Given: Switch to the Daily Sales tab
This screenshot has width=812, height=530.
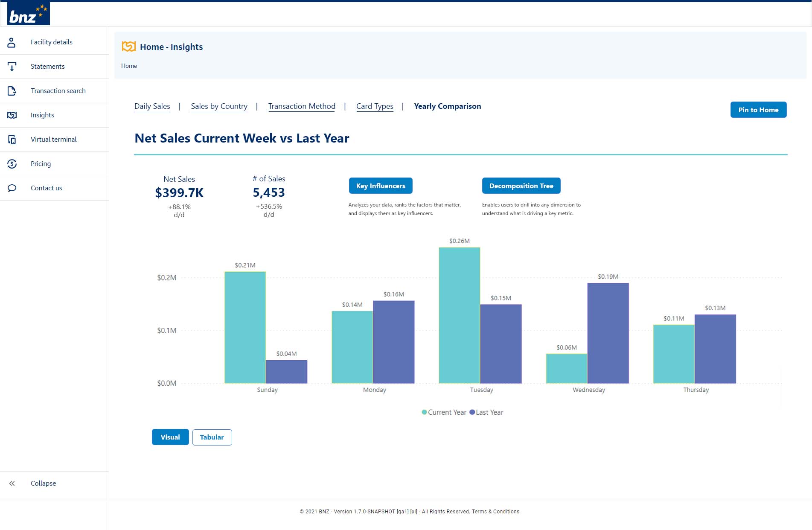Looking at the screenshot, I should point(152,106).
